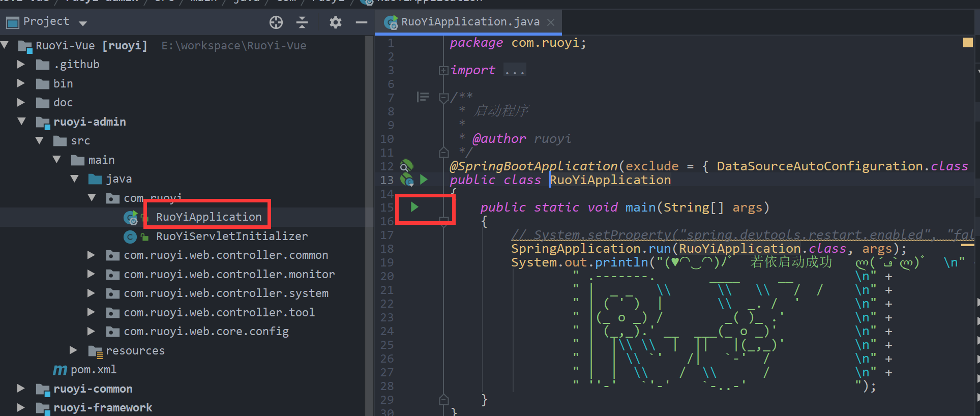Image resolution: width=980 pixels, height=416 pixels.
Task: Run class via gutter arrow on line 13
Action: pos(424,180)
